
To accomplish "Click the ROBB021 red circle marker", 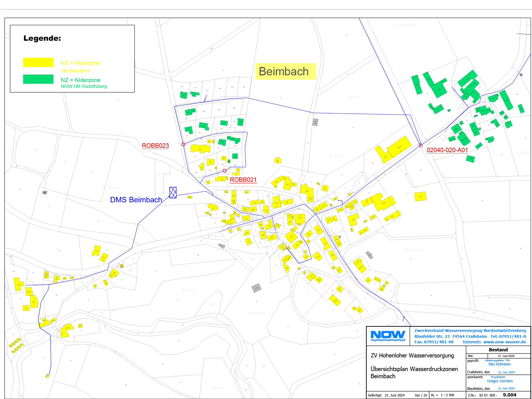I will 225,171.
